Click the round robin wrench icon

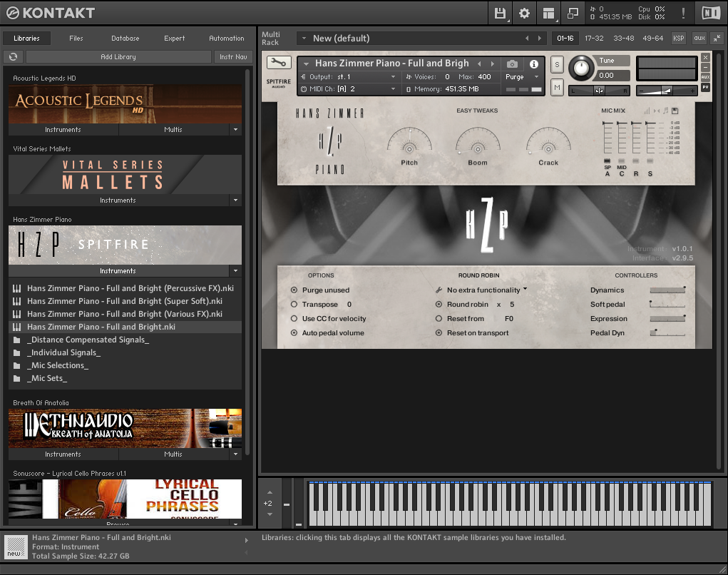(x=439, y=290)
